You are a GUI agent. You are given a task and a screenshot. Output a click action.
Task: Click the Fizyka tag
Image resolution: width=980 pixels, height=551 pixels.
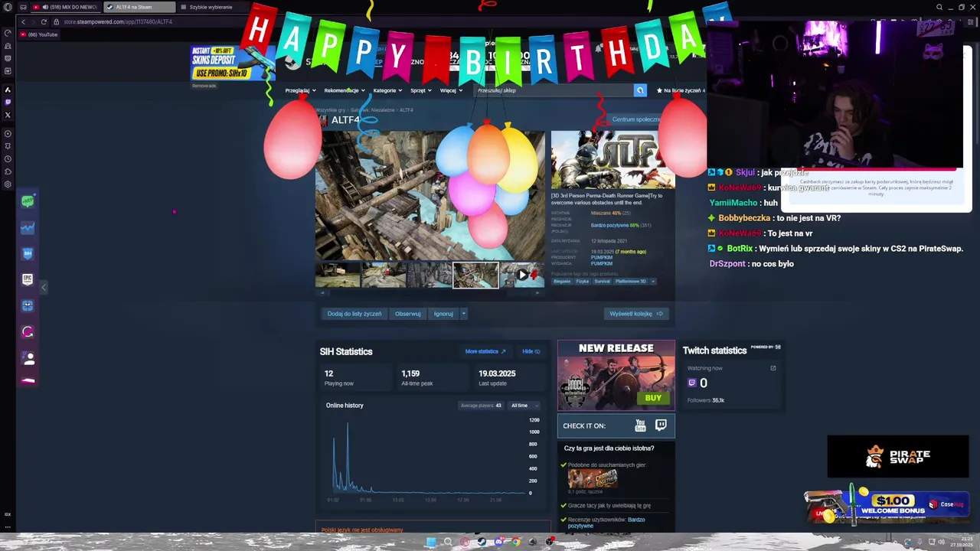(583, 281)
